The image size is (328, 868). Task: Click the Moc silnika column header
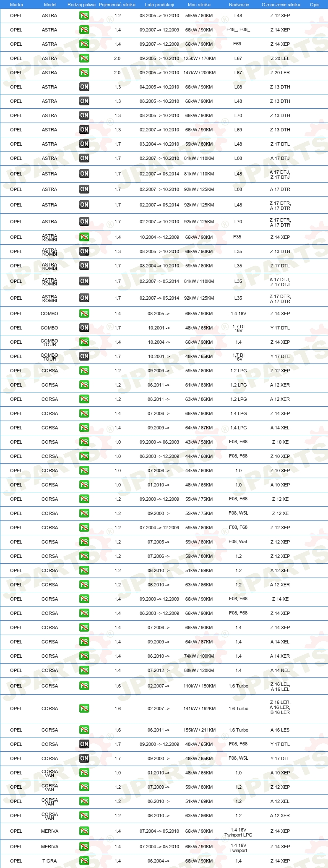tap(199, 5)
